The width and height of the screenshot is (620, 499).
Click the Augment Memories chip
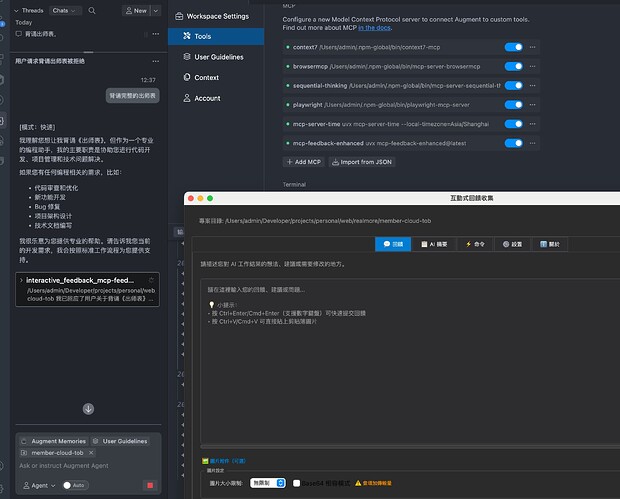click(54, 441)
